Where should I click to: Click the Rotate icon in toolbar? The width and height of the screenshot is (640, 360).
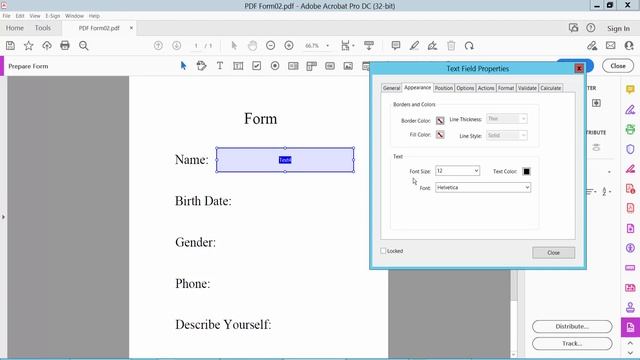click(x=469, y=46)
